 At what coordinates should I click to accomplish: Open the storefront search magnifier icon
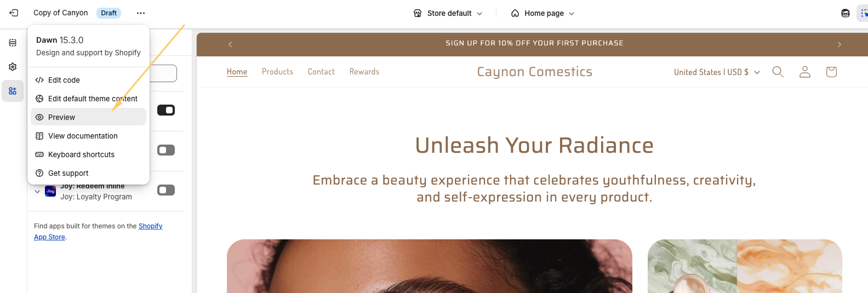tap(778, 72)
